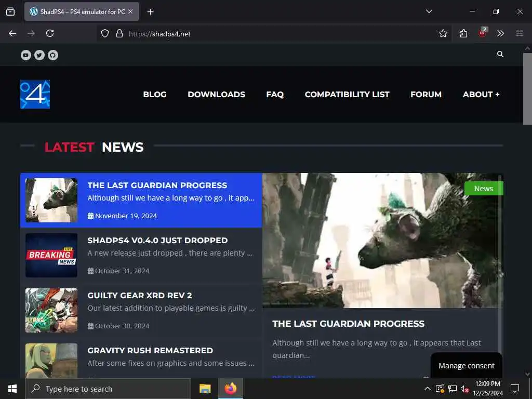Screen dimensions: 532x399
Task: Click 'Our latest addition to playable games' excerpt
Action: click(171, 308)
